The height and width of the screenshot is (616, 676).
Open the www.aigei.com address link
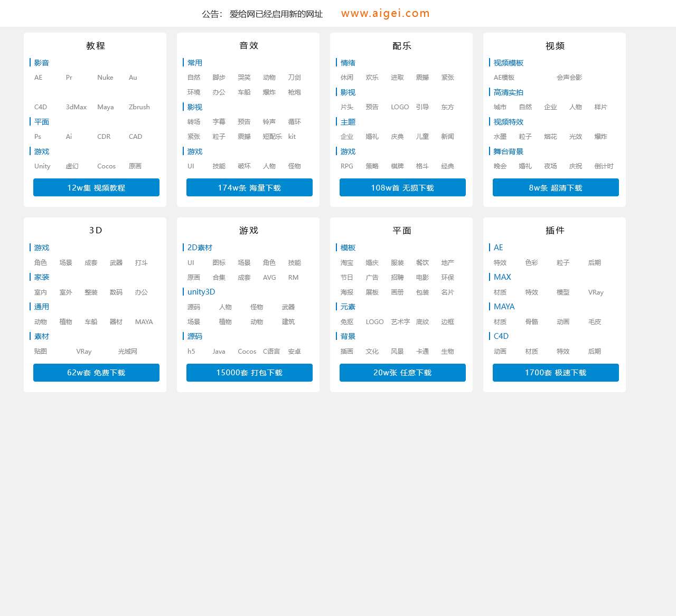pos(385,14)
